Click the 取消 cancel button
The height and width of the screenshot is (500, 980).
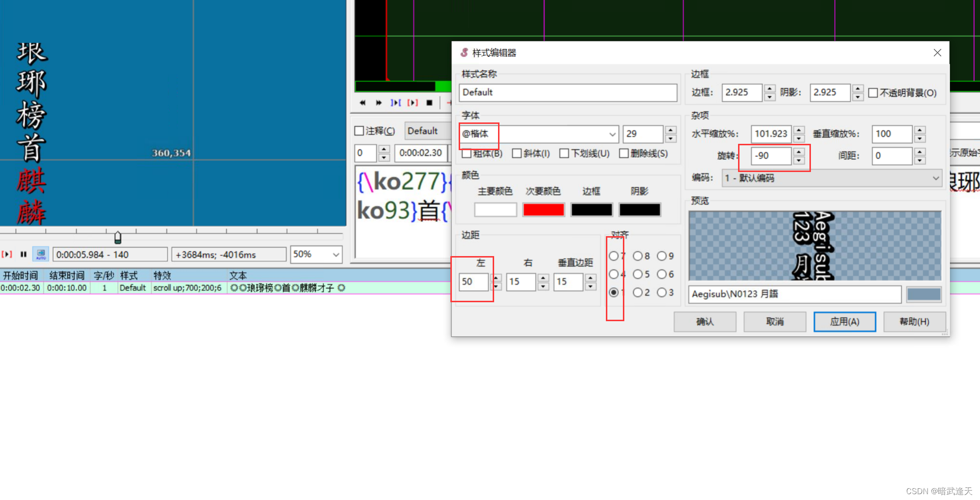(x=774, y=322)
